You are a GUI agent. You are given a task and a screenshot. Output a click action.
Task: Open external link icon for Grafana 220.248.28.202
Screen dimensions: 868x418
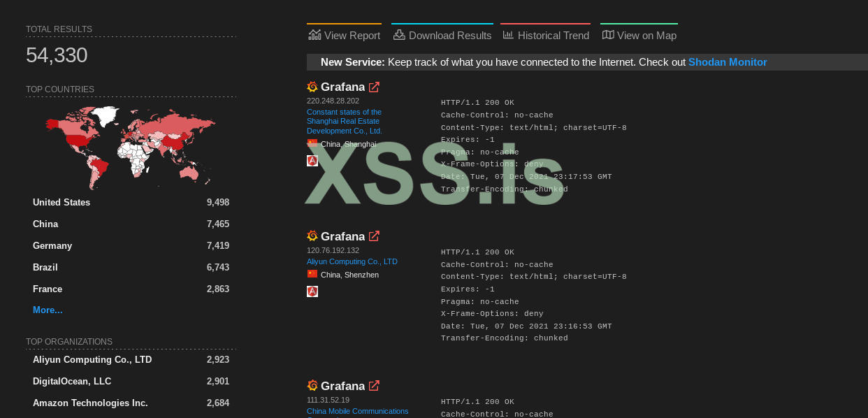[374, 87]
